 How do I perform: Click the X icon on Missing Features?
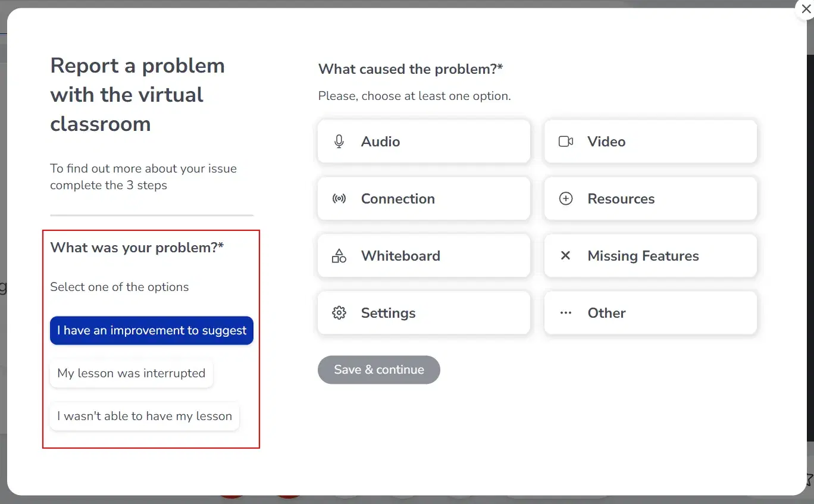566,256
